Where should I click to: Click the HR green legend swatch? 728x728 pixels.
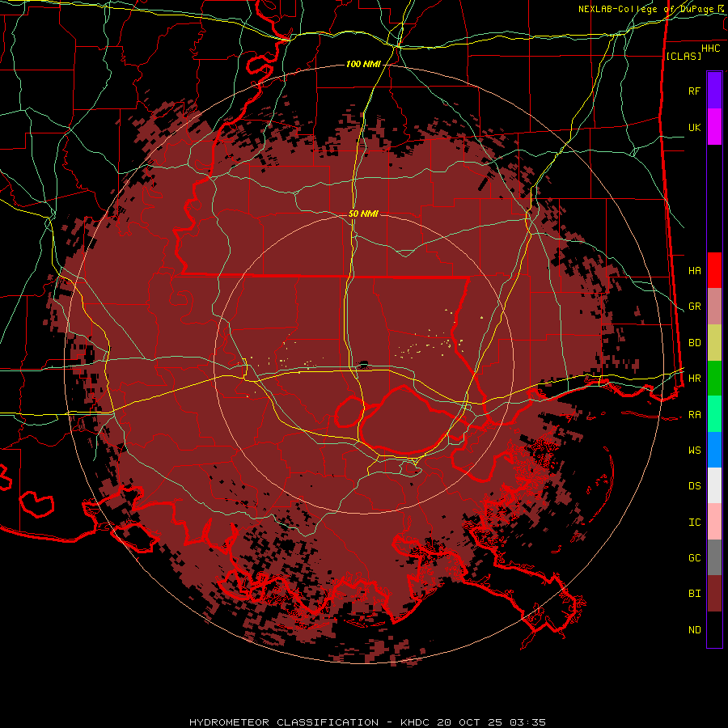(714, 379)
